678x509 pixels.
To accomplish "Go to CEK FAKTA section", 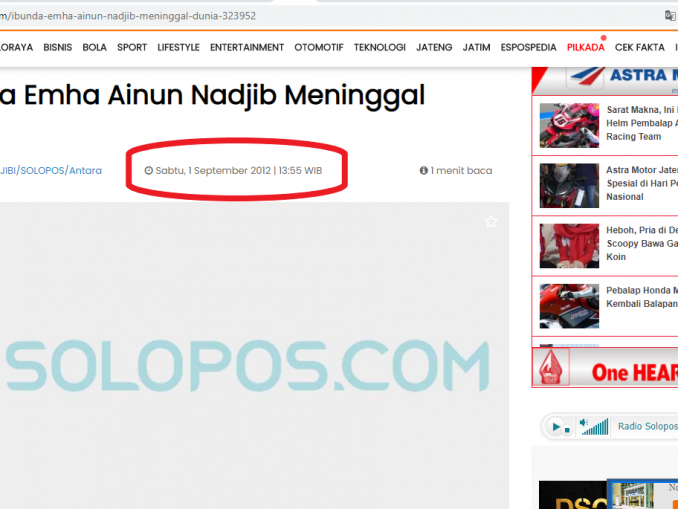I will [640, 48].
